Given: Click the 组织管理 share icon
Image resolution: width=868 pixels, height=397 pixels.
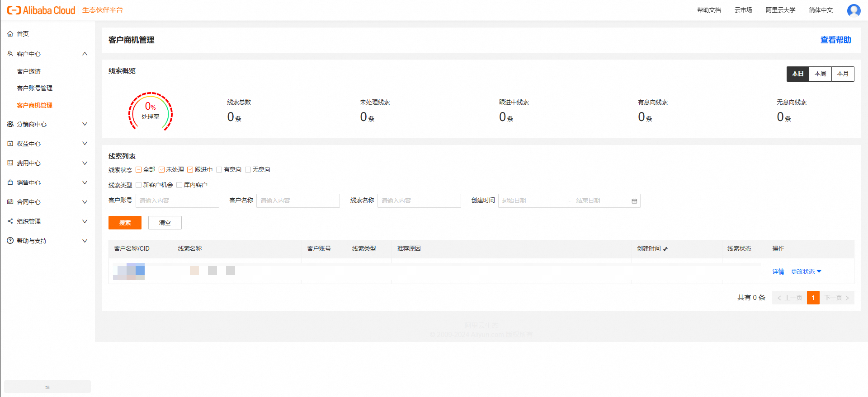Looking at the screenshot, I should (10, 221).
